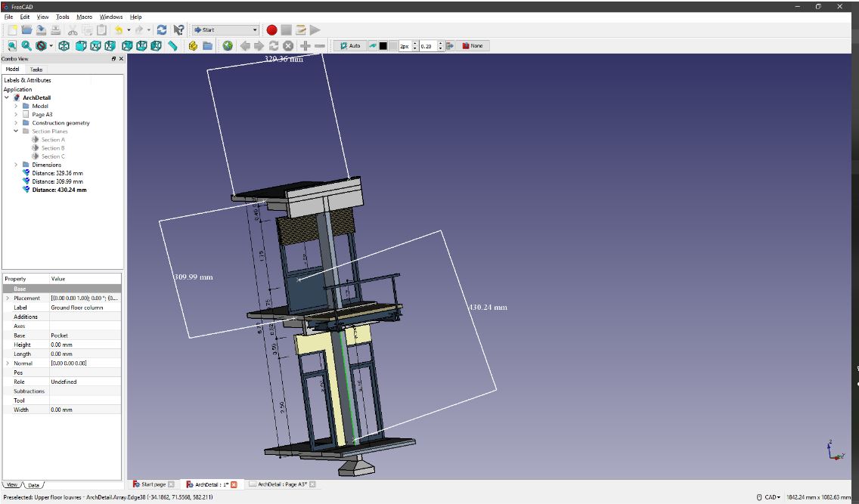Open the CAD navigation style button

771,497
